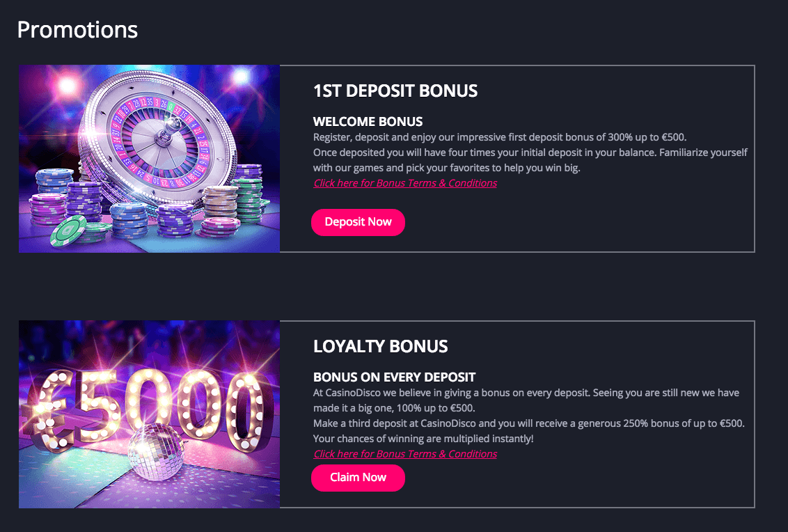This screenshot has height=532, width=788.
Task: Click the 'Make a third deposit' description line
Action: point(528,423)
